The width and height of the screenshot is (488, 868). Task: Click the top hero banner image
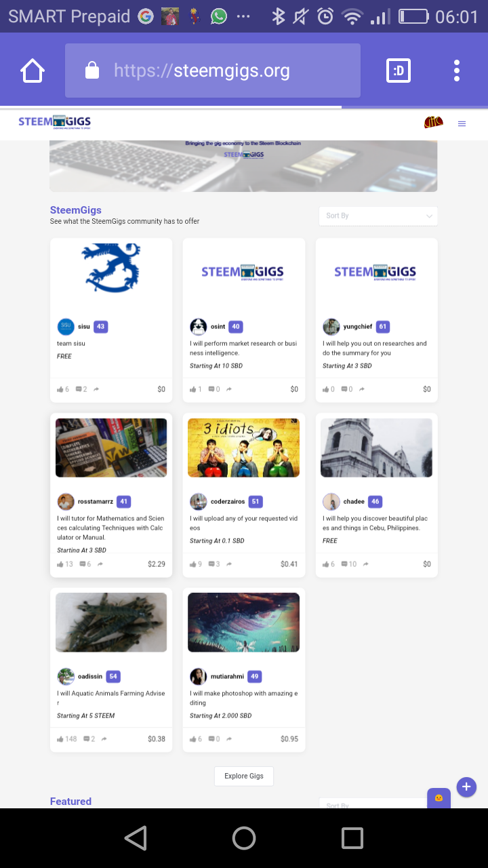coord(243,166)
